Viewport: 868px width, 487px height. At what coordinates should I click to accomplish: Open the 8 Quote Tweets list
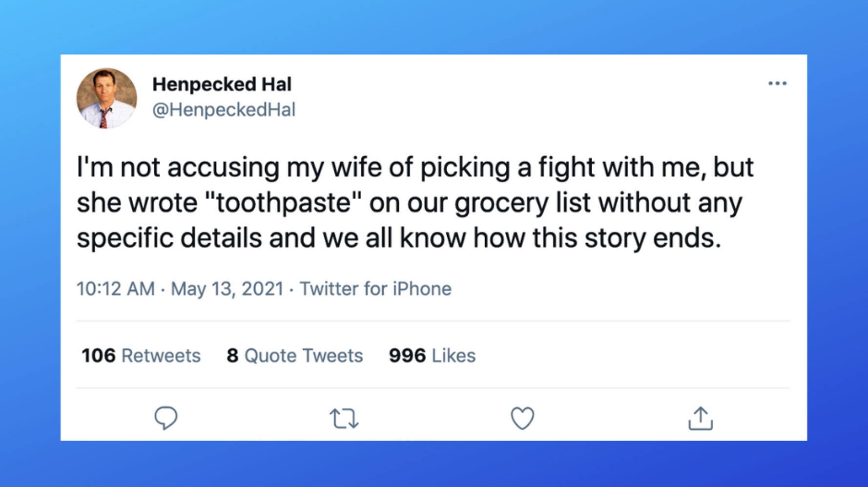[294, 356]
